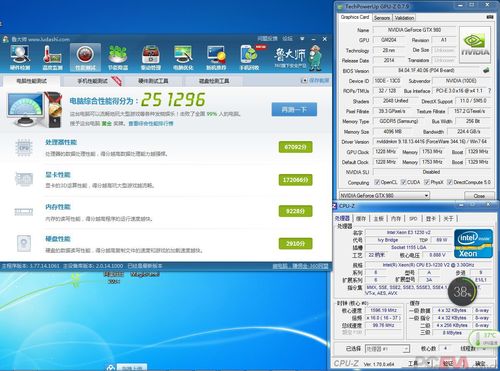Open 温度监测 temperature monitor icon
This screenshot has width=500, height=371.
coord(52,57)
